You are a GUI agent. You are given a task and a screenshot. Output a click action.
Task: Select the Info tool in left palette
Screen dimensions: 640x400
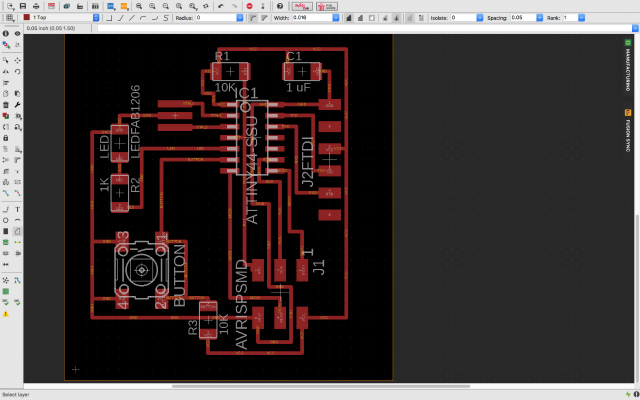6,33
